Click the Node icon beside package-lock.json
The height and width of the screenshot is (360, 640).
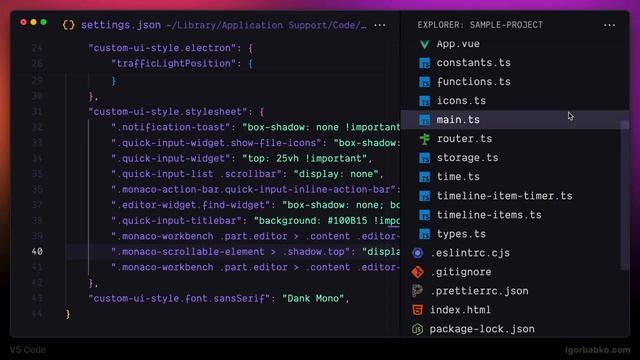point(418,329)
